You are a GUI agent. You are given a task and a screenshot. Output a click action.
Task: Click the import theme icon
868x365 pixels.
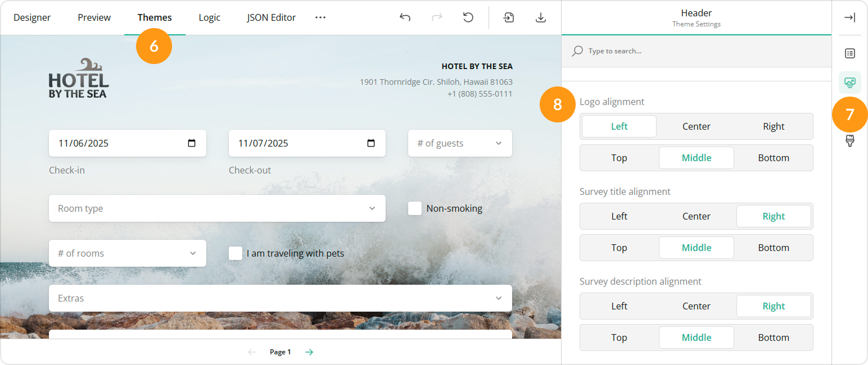[x=509, y=17]
